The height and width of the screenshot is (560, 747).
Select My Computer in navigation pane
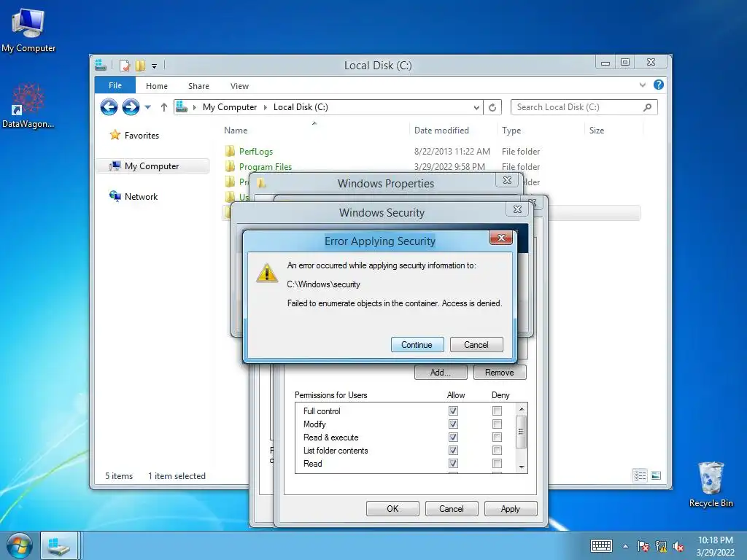pos(152,166)
